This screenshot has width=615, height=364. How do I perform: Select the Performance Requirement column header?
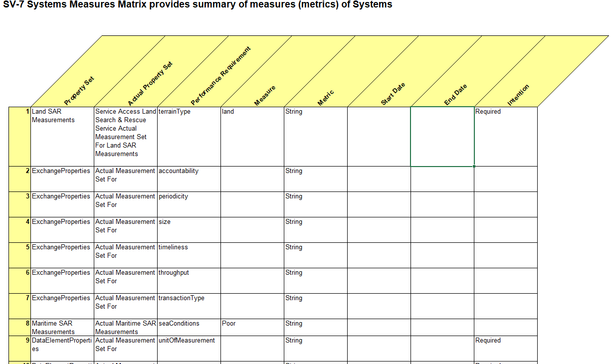pyautogui.click(x=220, y=76)
